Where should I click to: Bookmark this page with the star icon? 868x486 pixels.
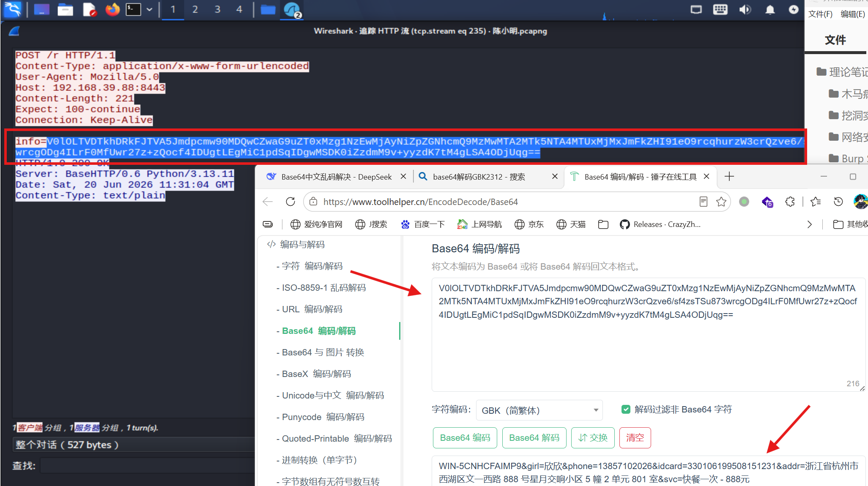[721, 202]
